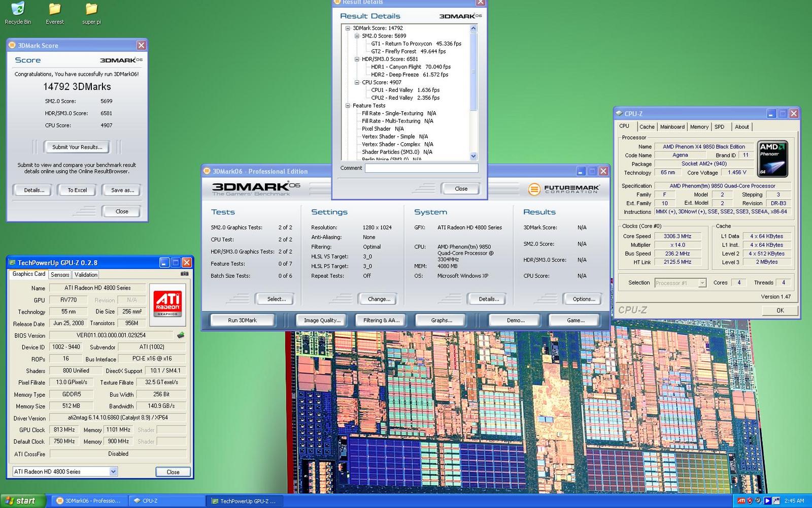This screenshot has height=508, width=812.
Task: Switch to 3DMark06 taskbar button
Action: coord(89,501)
